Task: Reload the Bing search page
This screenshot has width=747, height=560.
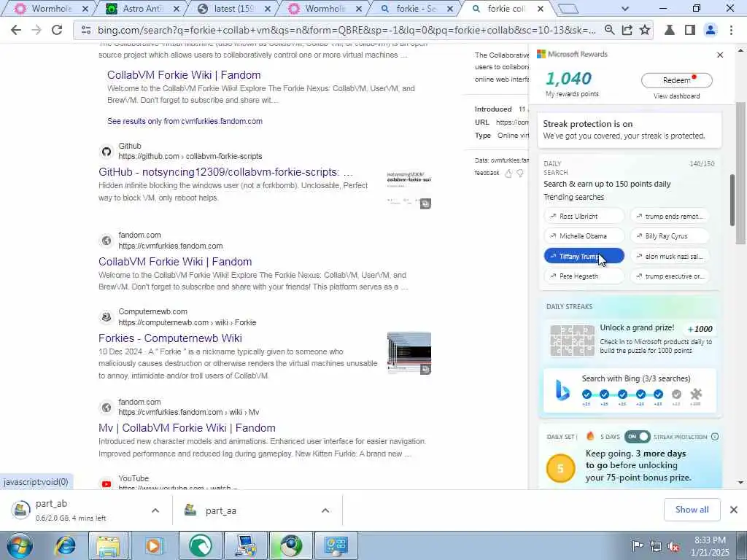Action: coord(57,30)
